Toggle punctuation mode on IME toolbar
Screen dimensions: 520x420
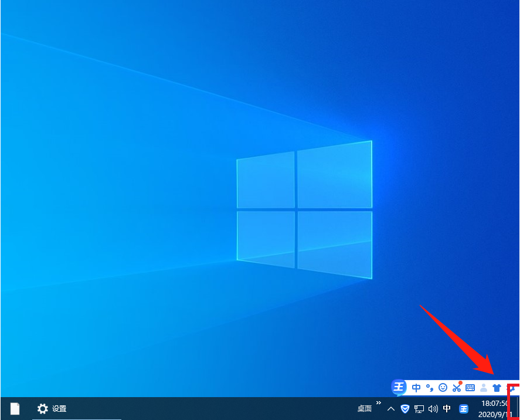click(x=430, y=388)
